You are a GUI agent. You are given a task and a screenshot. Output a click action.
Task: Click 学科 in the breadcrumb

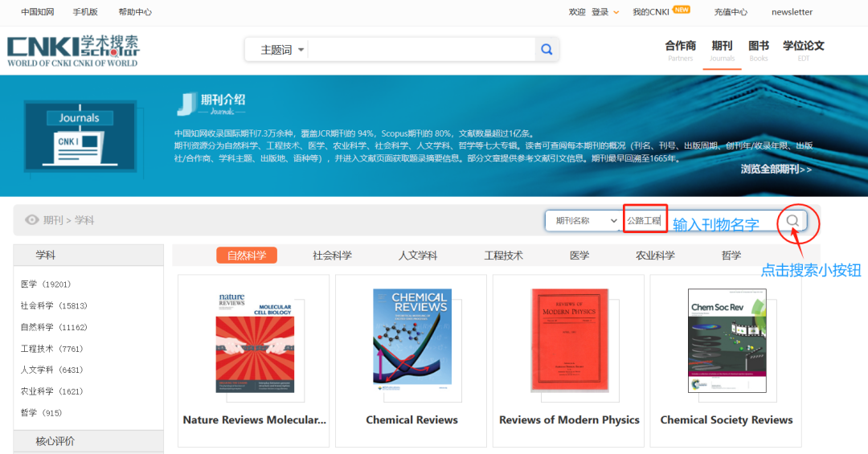point(84,220)
